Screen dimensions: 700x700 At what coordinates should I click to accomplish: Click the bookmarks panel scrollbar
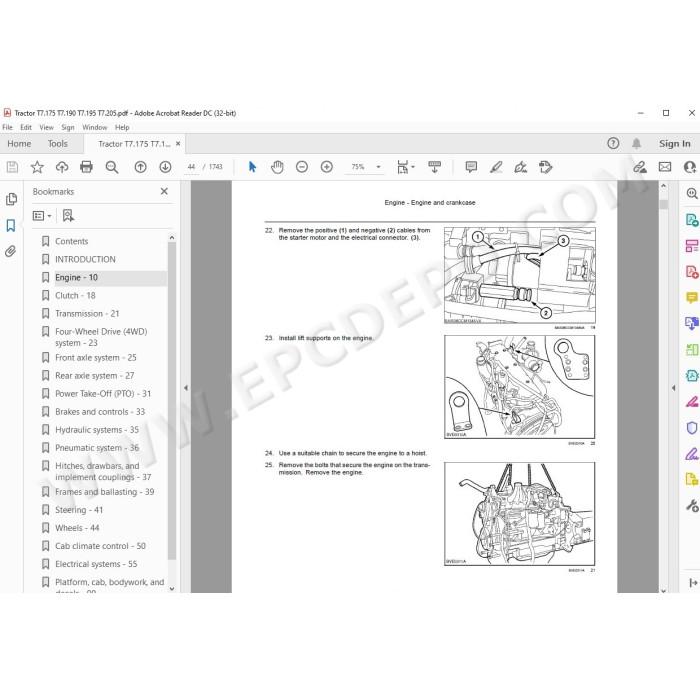coord(172,401)
